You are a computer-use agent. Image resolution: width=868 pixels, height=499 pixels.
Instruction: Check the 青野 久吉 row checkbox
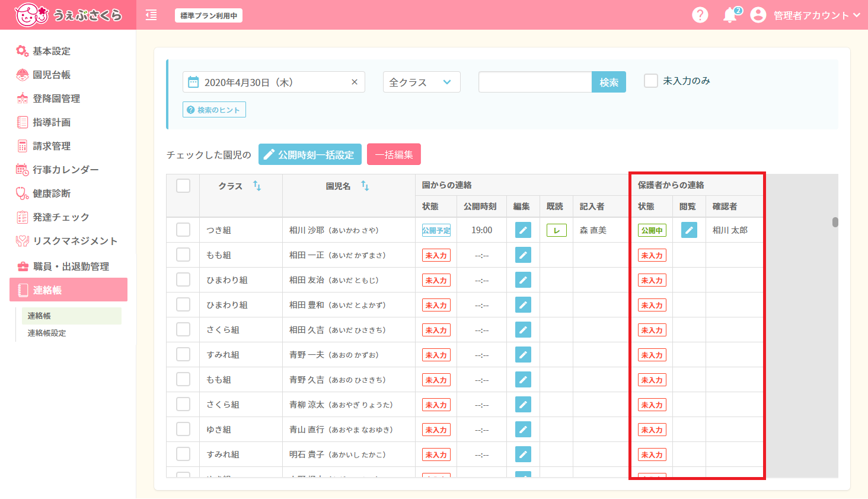(x=183, y=379)
